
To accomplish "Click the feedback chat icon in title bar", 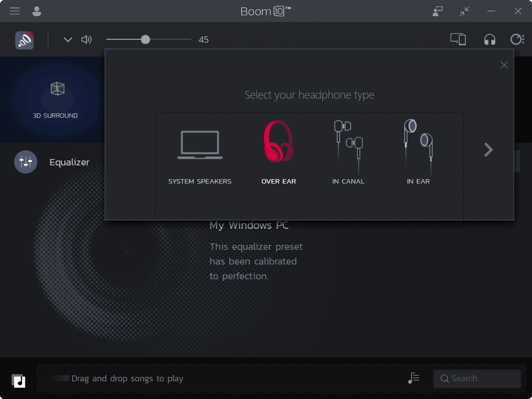I will click(438, 11).
